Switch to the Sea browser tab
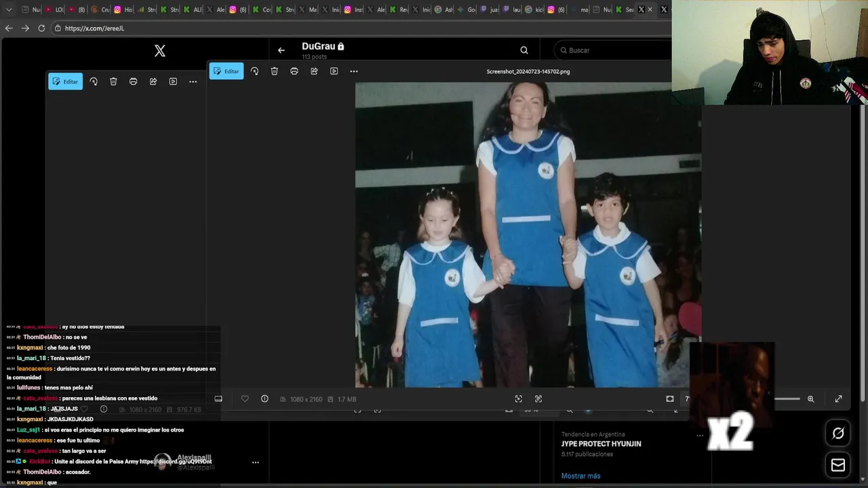Screen dimensions: 868x488 624,9
